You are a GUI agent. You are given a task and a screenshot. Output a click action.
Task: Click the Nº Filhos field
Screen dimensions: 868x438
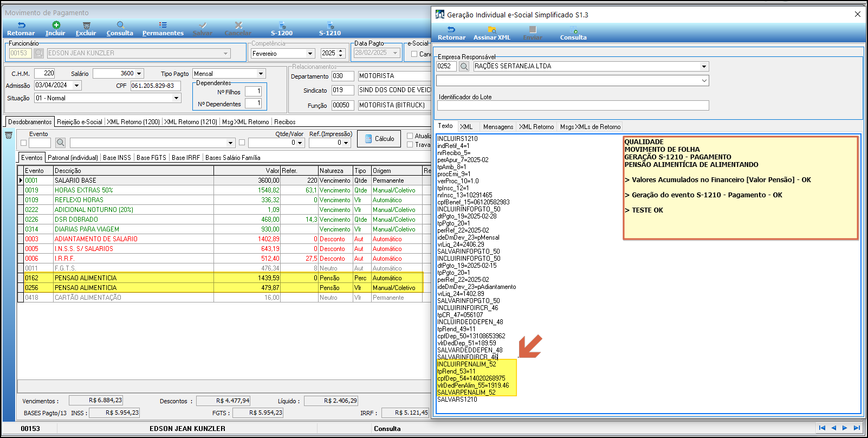253,92
